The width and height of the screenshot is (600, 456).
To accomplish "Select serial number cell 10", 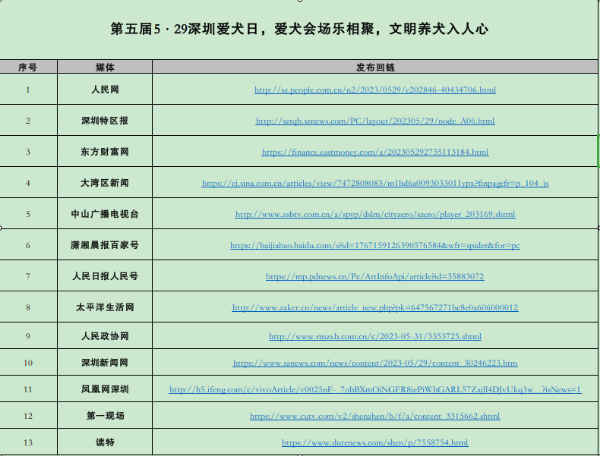I will [28, 362].
